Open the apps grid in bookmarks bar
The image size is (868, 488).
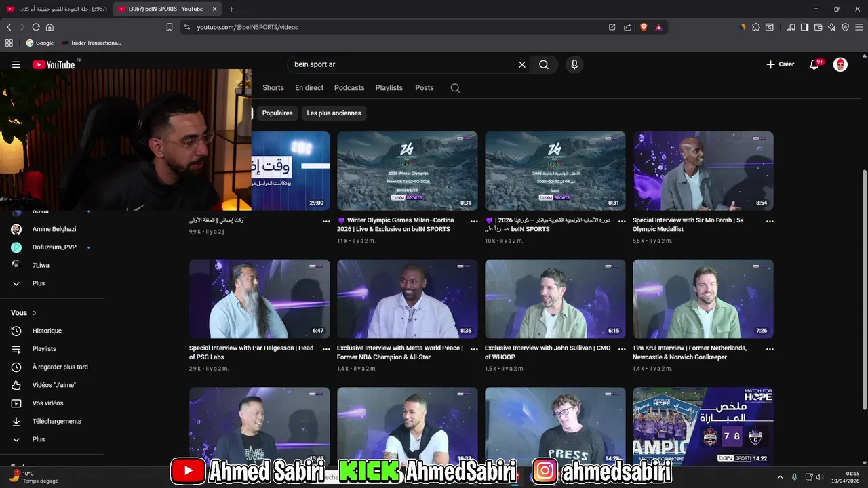(x=9, y=43)
